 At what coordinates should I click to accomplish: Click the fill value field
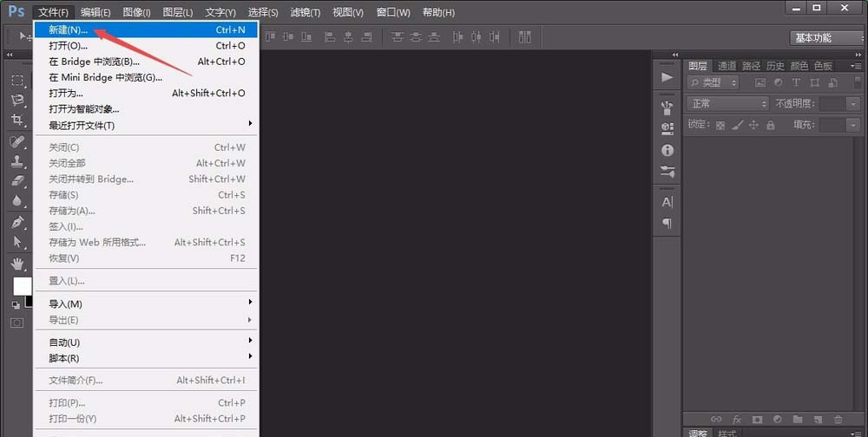tap(833, 125)
